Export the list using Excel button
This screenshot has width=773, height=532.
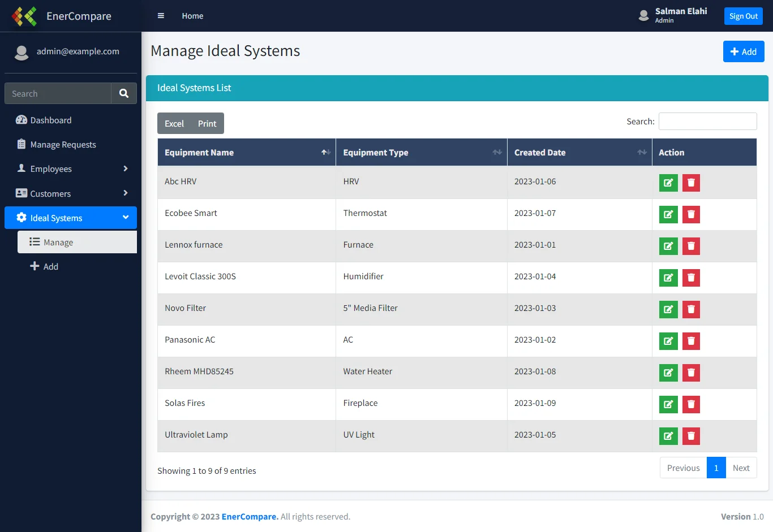click(174, 124)
